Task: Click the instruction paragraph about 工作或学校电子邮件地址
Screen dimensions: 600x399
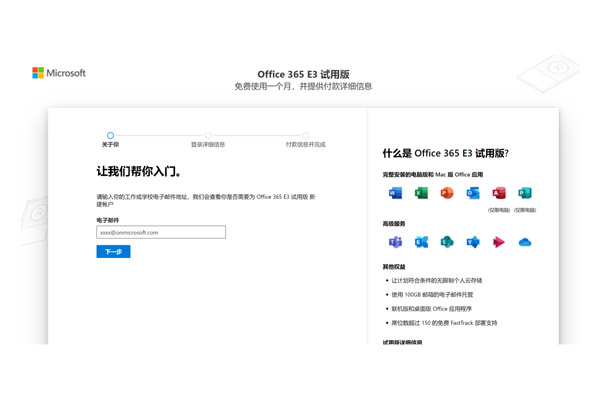Action: 206,200
